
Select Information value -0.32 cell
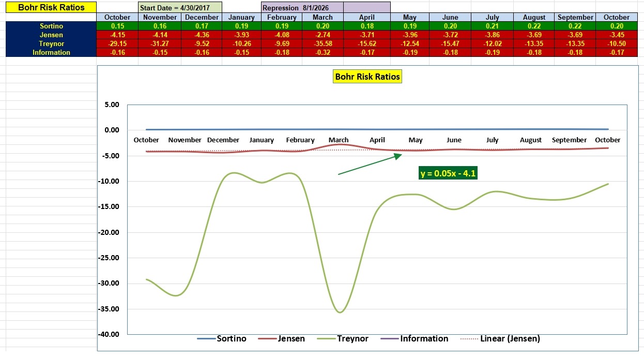[323, 52]
